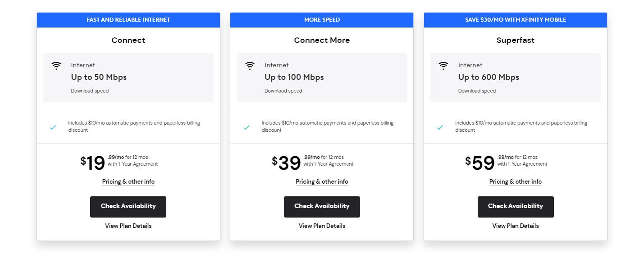
Task: Click the Wi-Fi icon in the Connect More plan
Action: (x=250, y=66)
